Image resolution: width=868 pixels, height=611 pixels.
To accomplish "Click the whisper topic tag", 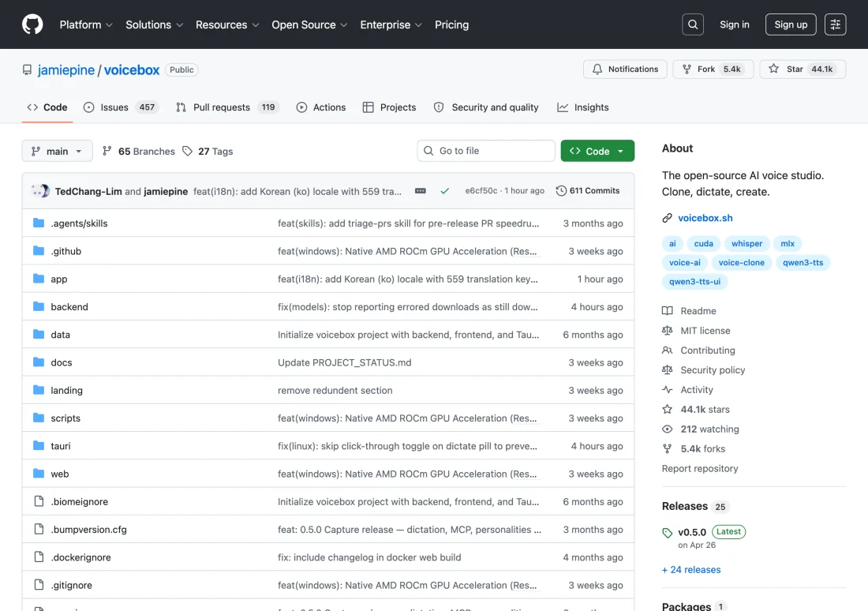I will click(x=746, y=244).
